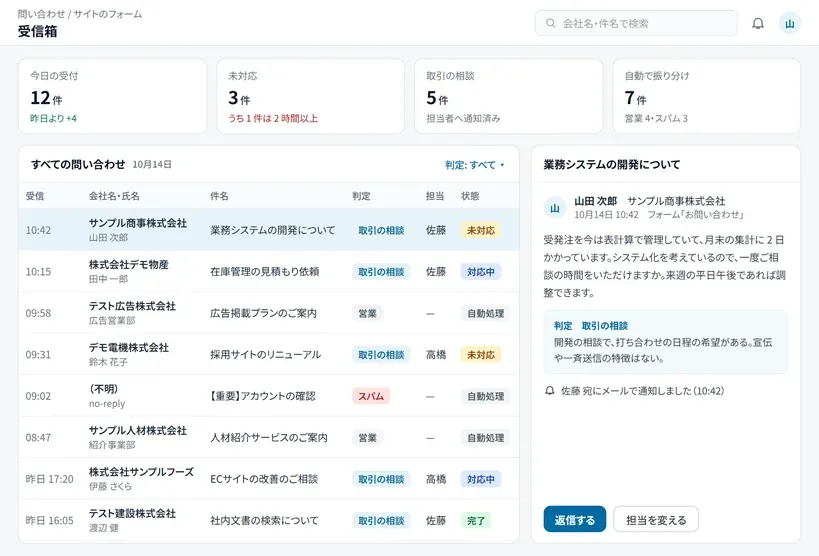Click the スパム tag in 09:02 row

coord(371,396)
